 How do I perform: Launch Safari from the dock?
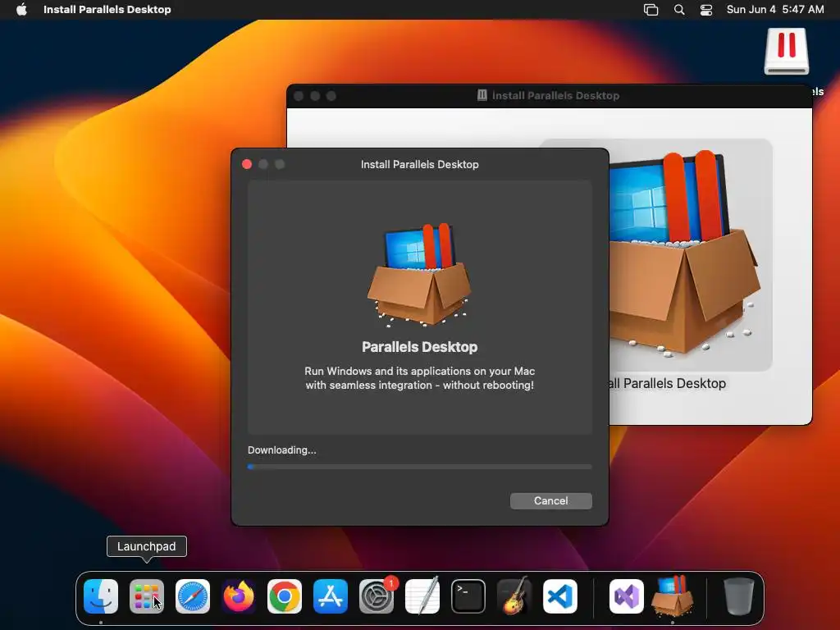tap(193, 596)
